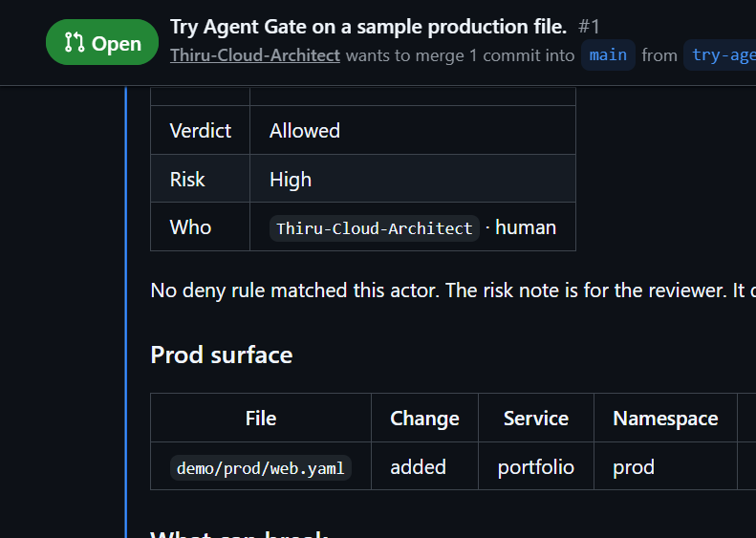Select the Who label cell

[200, 226]
